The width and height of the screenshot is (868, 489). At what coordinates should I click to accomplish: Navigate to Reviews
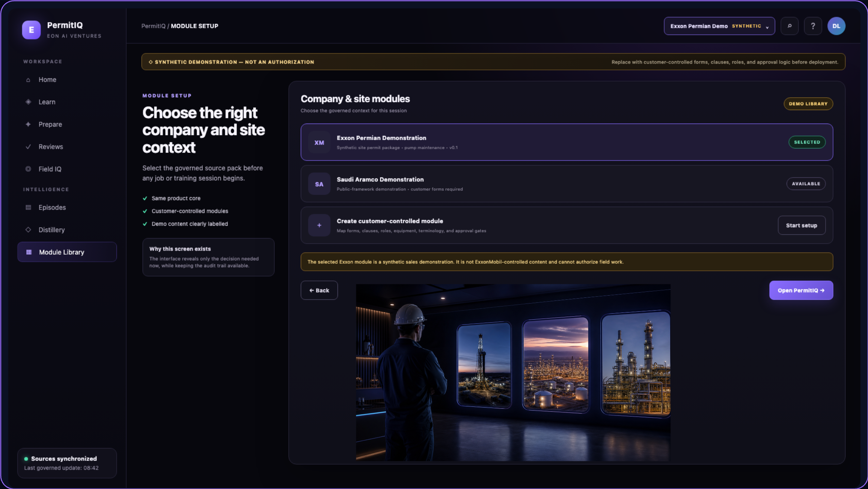pyautogui.click(x=67, y=147)
